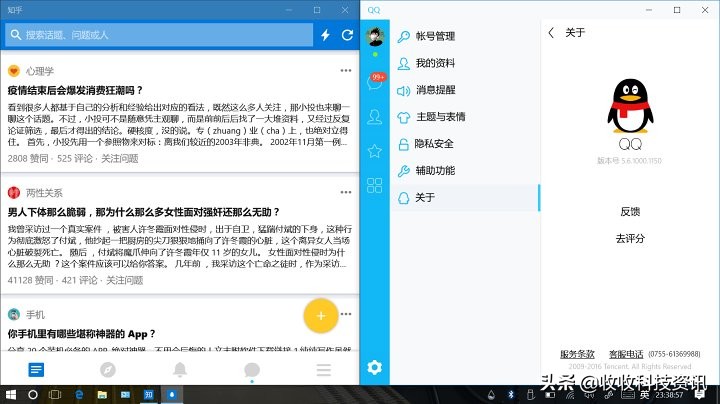Open more options for the 心理学 card
The image size is (720, 404).
click(x=346, y=70)
